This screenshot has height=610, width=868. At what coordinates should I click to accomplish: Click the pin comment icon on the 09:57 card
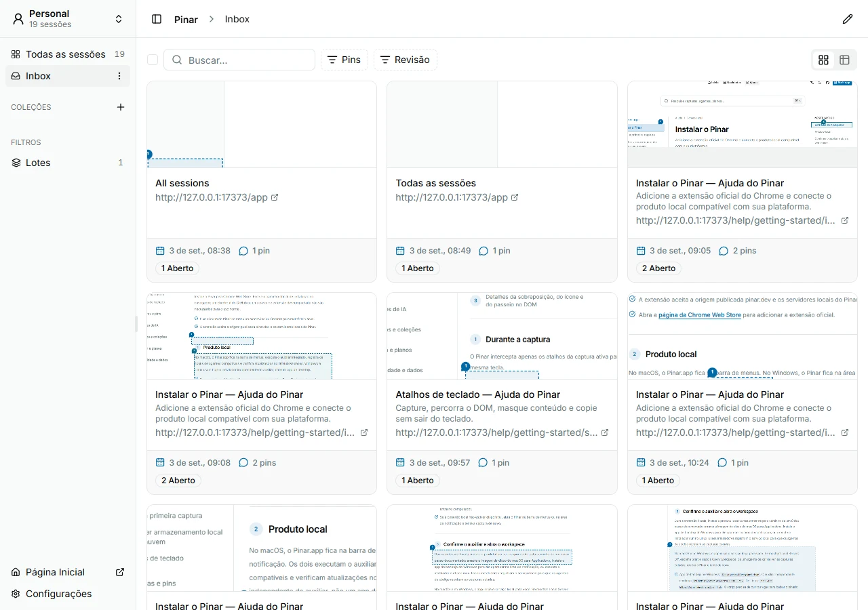484,463
